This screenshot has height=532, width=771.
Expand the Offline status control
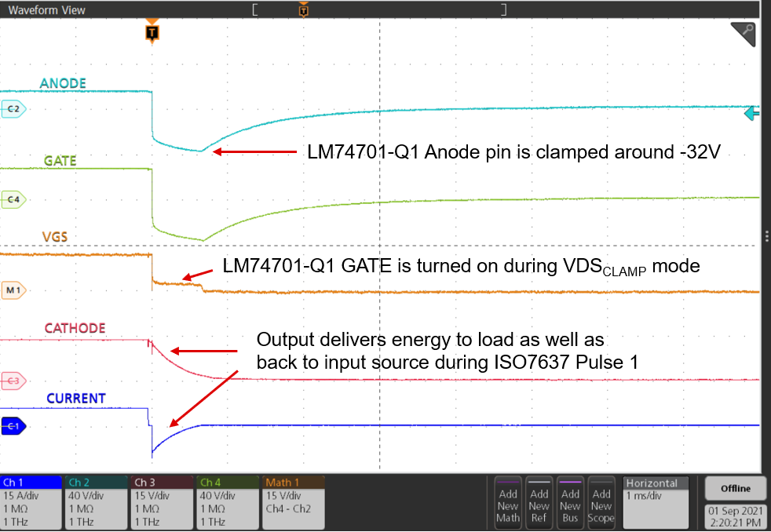(x=736, y=488)
